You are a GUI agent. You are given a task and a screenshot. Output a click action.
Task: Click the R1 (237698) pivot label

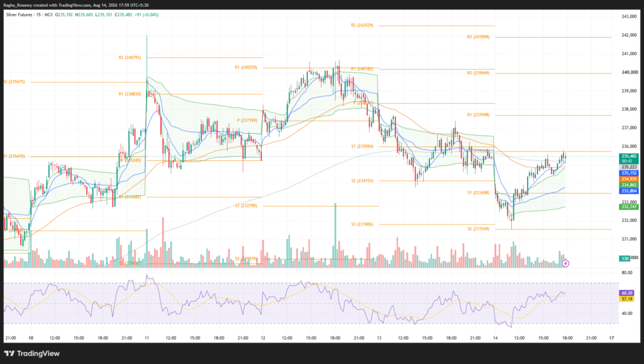(478, 115)
